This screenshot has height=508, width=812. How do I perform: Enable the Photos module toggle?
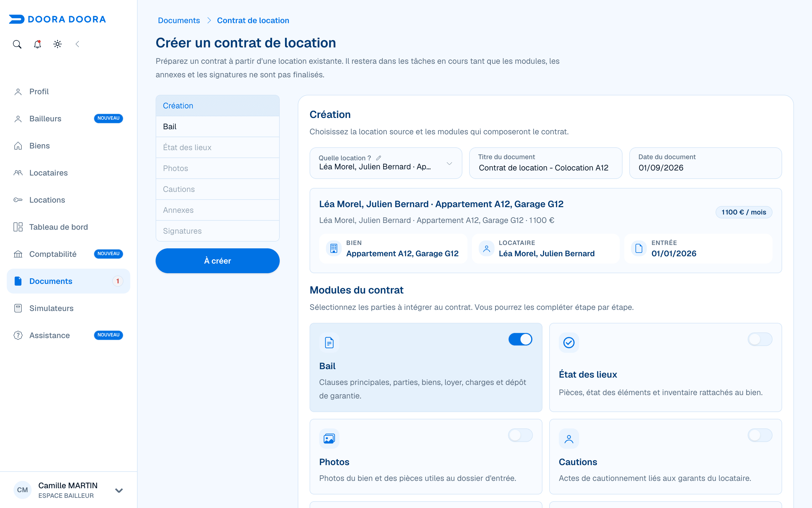point(520,435)
